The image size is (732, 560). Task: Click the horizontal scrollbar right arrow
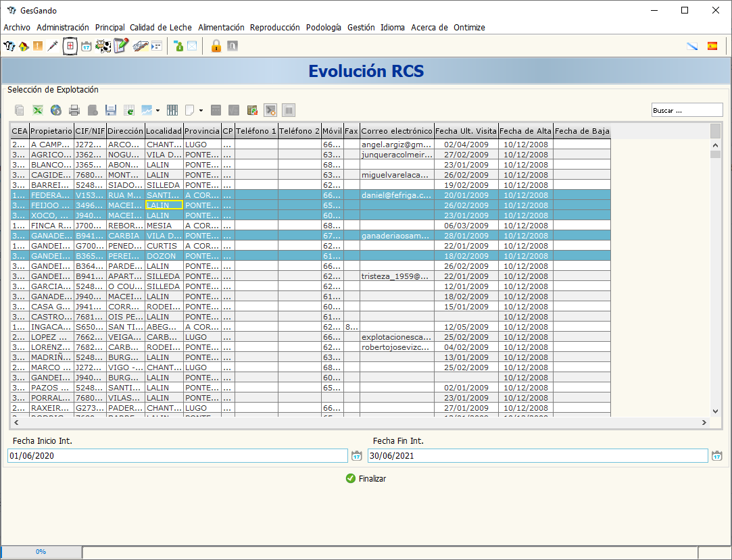point(704,422)
